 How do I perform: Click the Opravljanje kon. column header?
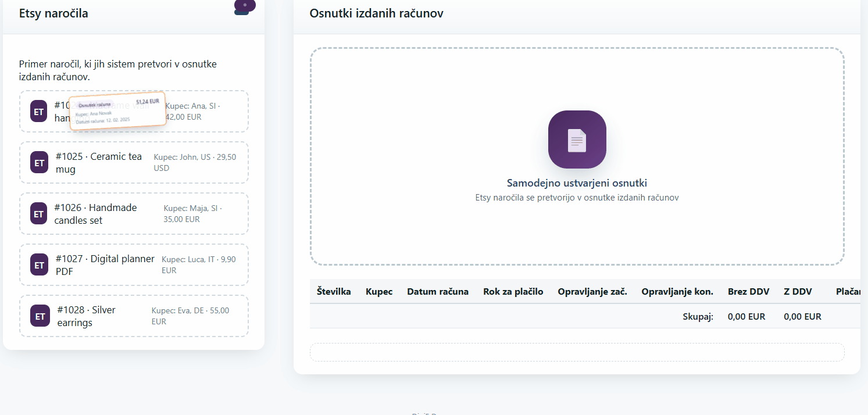(677, 292)
